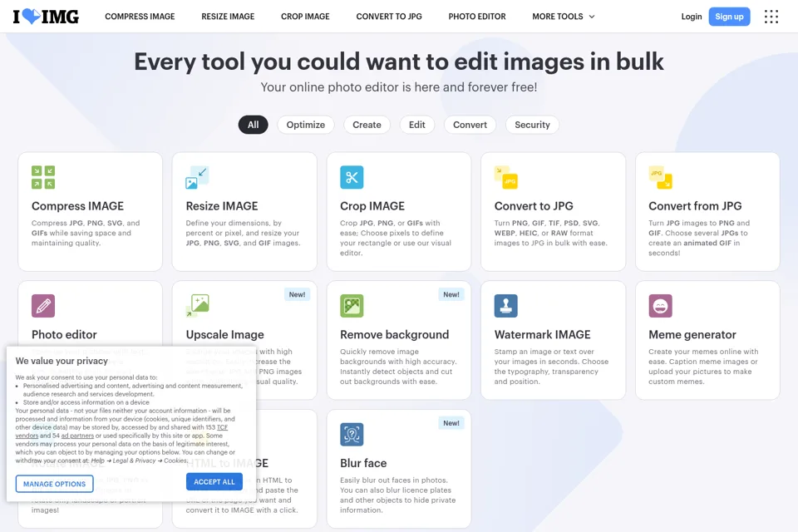Click the Photo editor pencil icon
The image size is (798, 532).
(43, 306)
